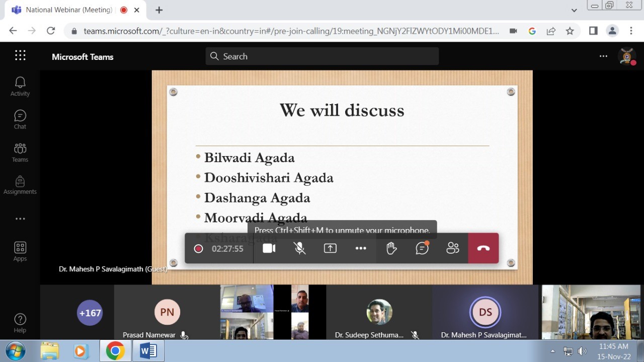This screenshot has height=362, width=644.
Task: Open Chat in the Teams sidebar
Action: [x=20, y=119]
